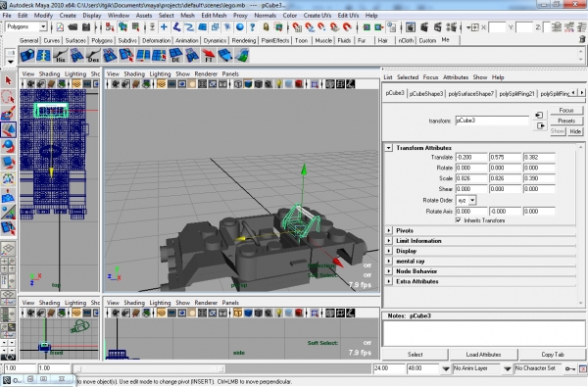Click the Extrude shelf button
This screenshot has height=387, width=588.
click(x=27, y=56)
